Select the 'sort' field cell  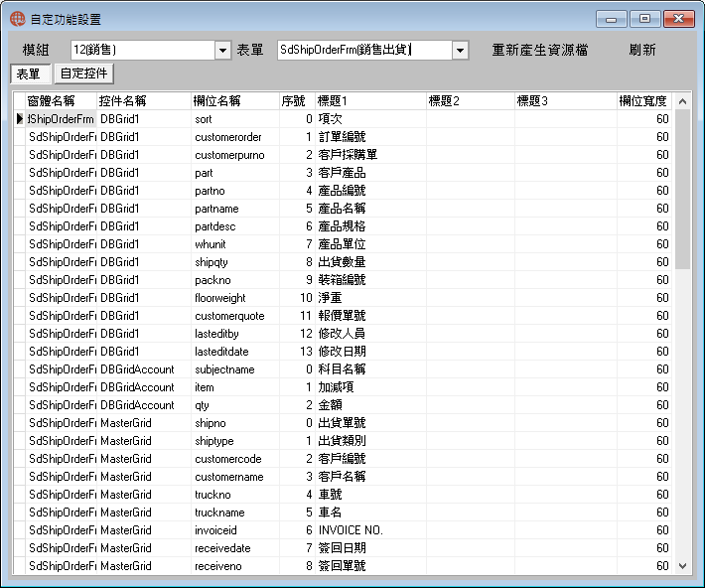point(235,119)
